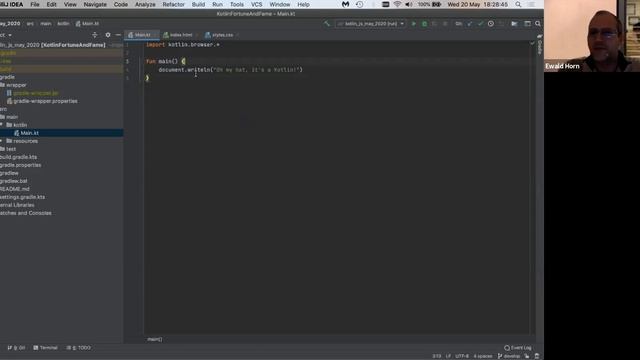
Task: Click the Build project hammer icon
Action: tap(327, 24)
